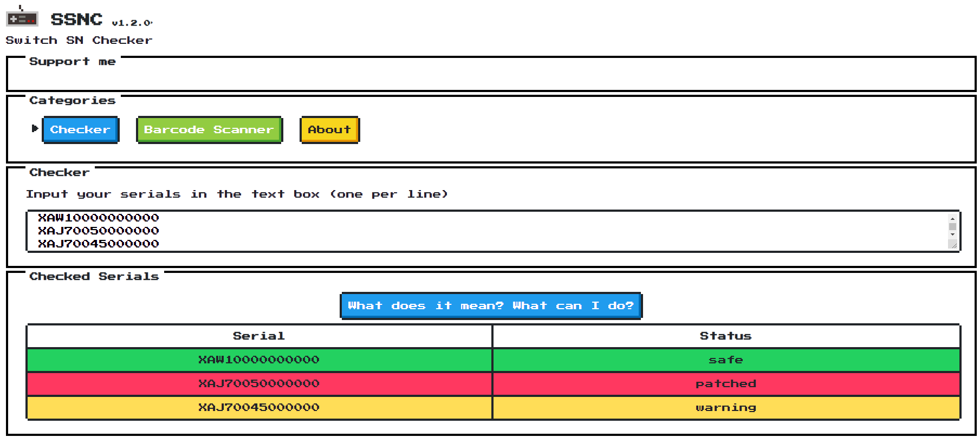Screen dimensions: 980x437
Task: Click the Status column header
Action: pyautogui.click(x=726, y=336)
